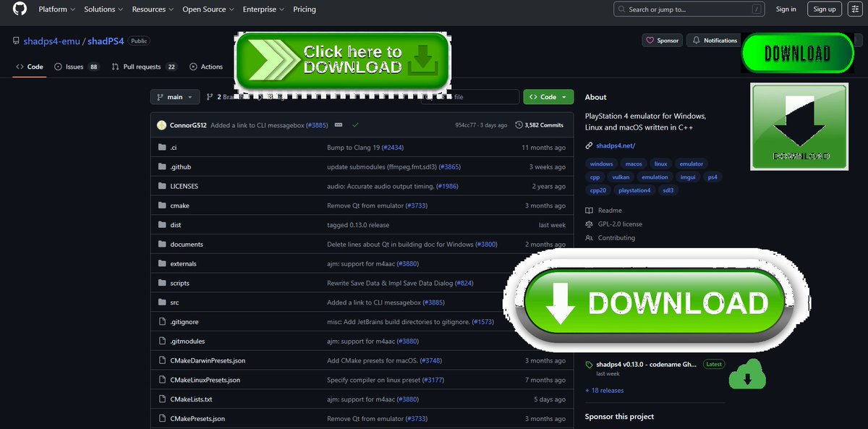868x429 pixels.
Task: Open the src folder
Action: click(174, 302)
